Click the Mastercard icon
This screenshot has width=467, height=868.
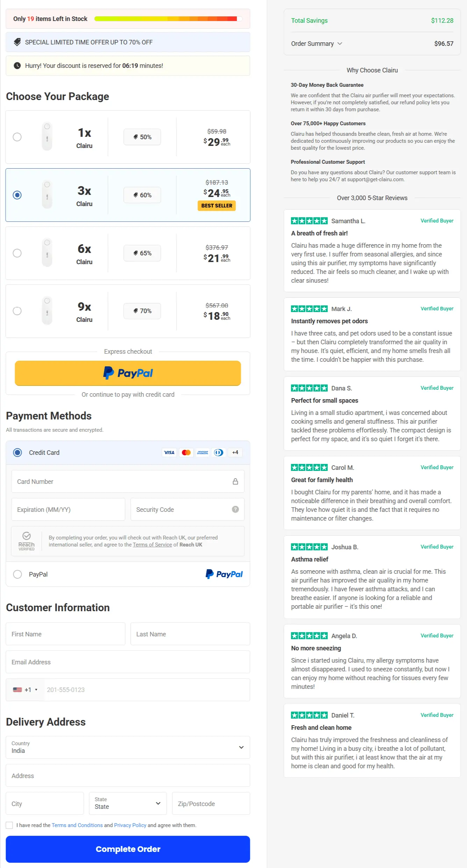(x=186, y=452)
